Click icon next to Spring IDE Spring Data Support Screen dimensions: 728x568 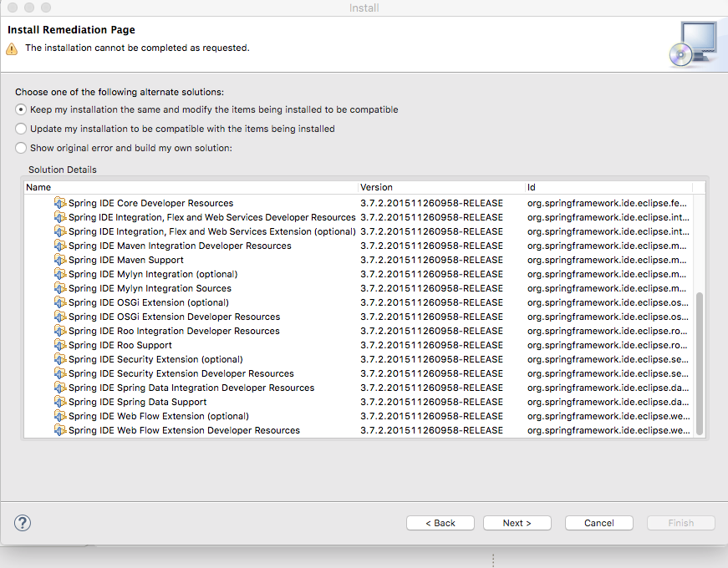[60, 402]
